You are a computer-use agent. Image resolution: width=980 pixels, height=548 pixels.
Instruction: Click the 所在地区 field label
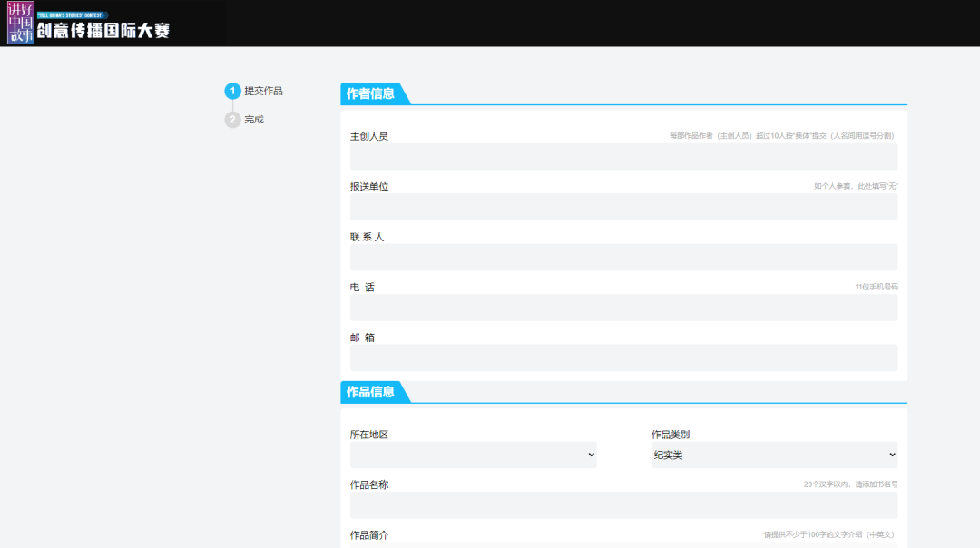pyautogui.click(x=369, y=435)
